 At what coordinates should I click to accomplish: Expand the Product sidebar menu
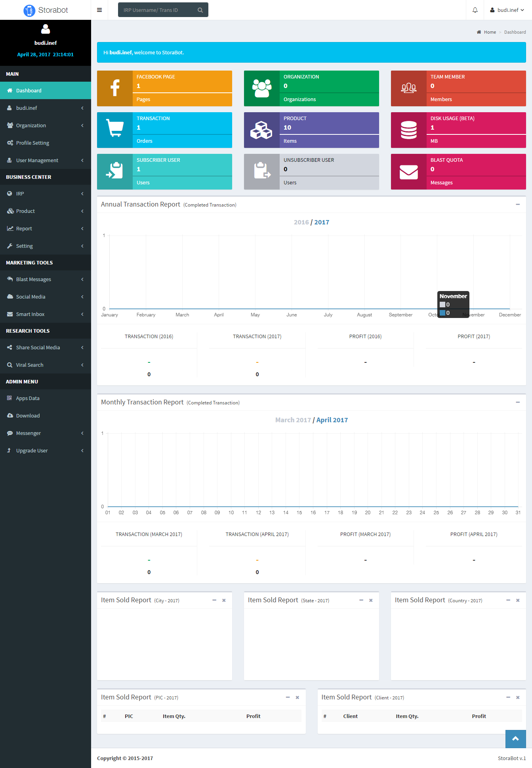point(46,211)
